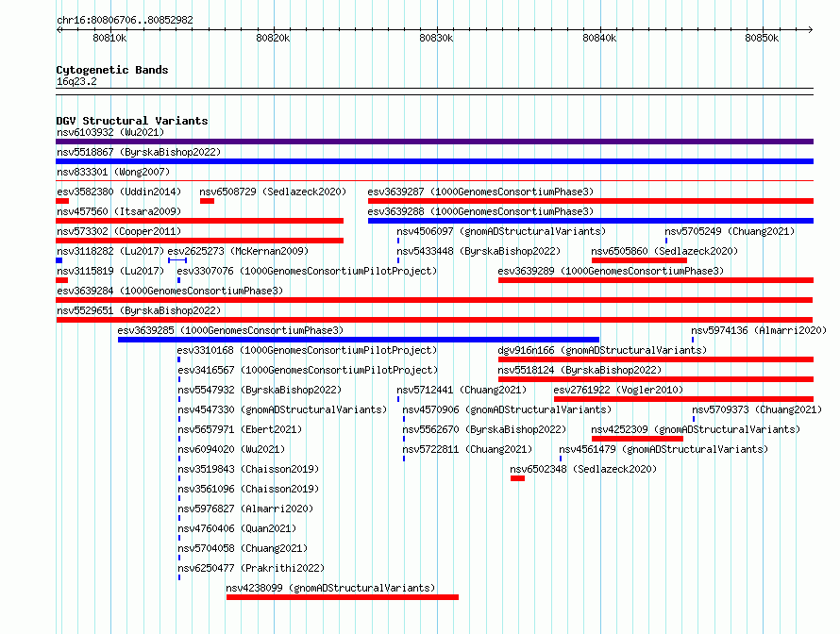Open nsv6505860 (Sedlazeck2020) label
The height and width of the screenshot is (634, 840).
tap(664, 251)
